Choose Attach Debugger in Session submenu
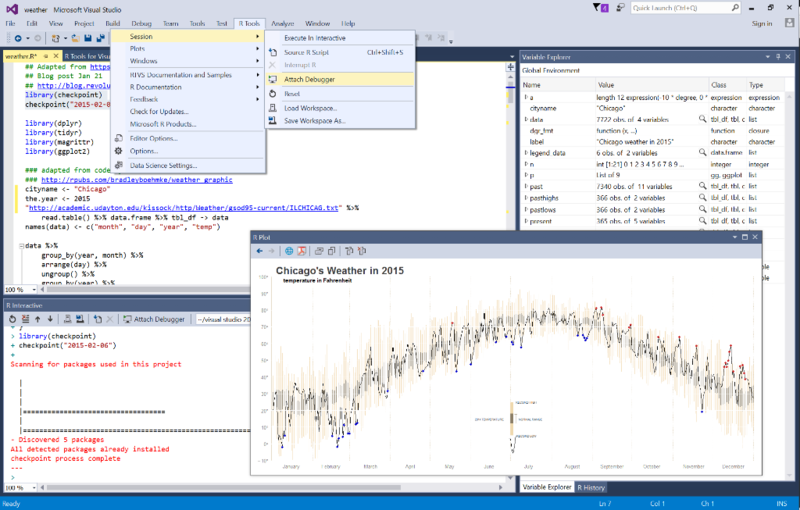The width and height of the screenshot is (800, 510). tap(309, 79)
